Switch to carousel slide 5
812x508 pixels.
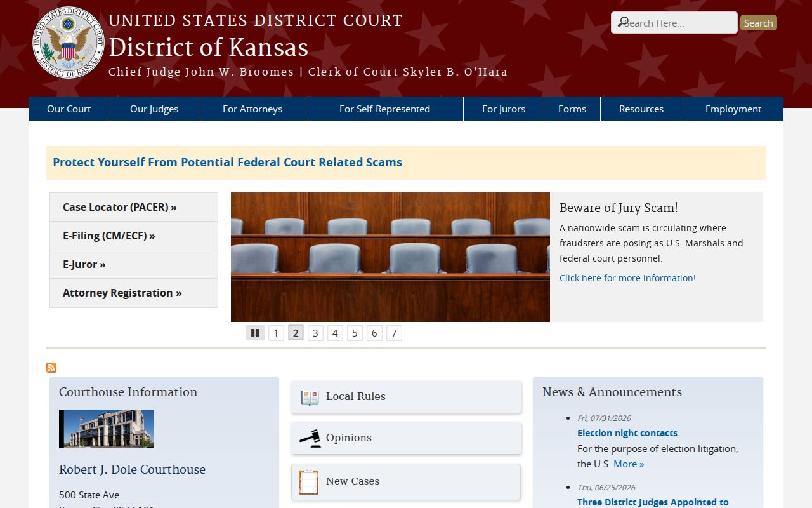click(x=355, y=333)
